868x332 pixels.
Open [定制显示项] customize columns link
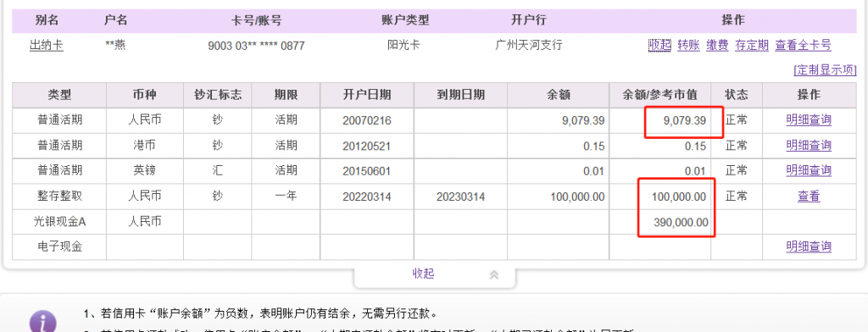click(825, 70)
